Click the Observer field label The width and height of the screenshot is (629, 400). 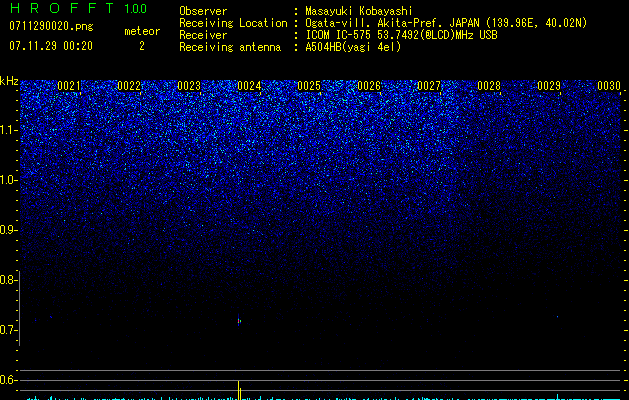pos(203,11)
